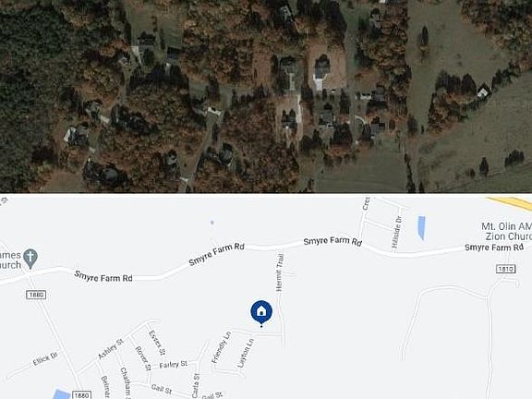This screenshot has width=532, height=399.
Task: Select the Mt. Olin AME Zion Church label
Action: point(506,232)
